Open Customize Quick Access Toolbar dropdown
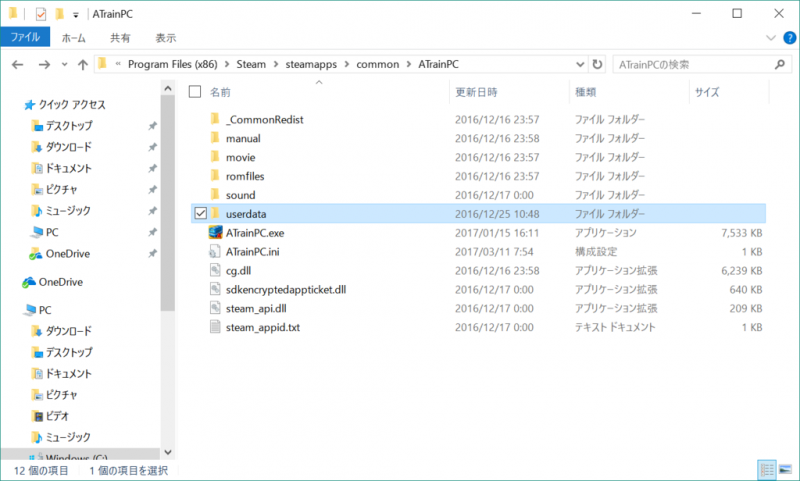 pyautogui.click(x=76, y=15)
